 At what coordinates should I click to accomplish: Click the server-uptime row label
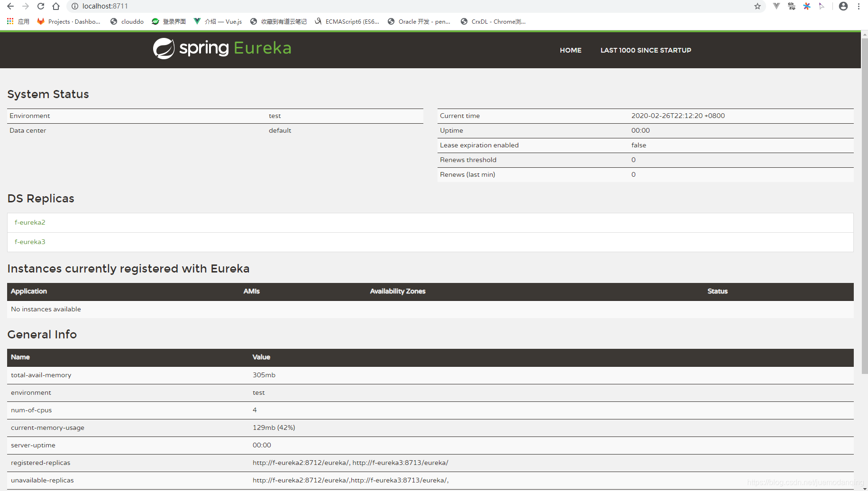point(33,445)
